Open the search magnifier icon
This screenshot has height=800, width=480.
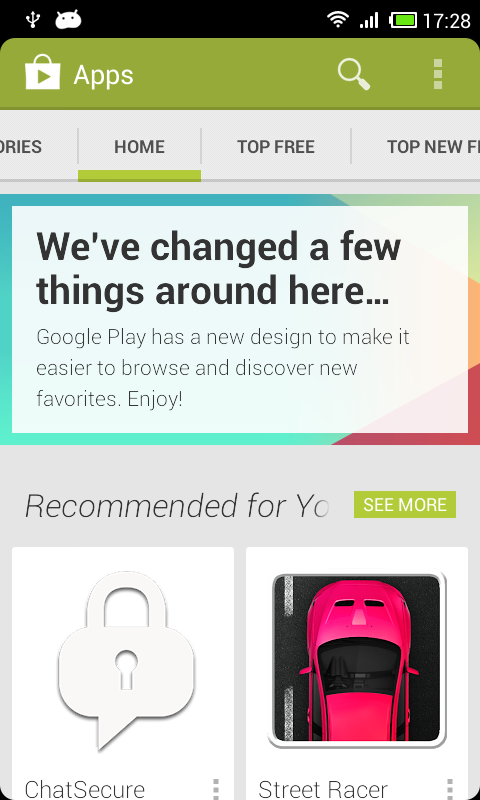(x=353, y=75)
